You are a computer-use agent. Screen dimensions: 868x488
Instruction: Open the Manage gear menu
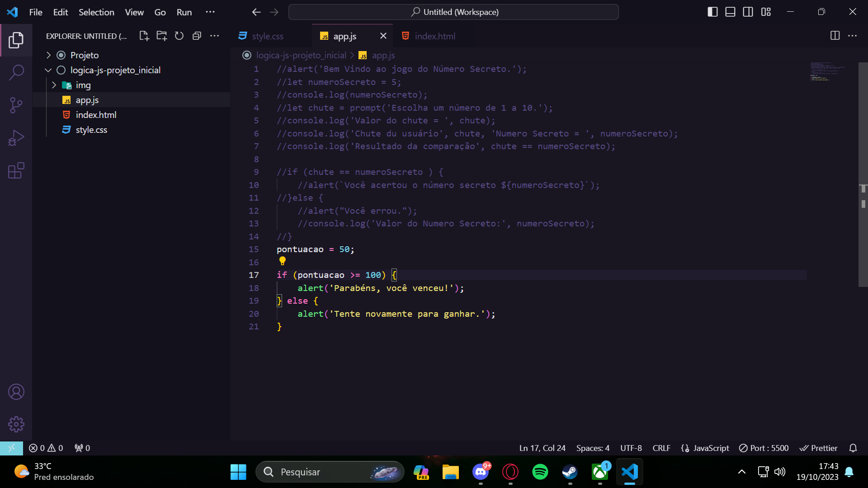click(x=16, y=424)
